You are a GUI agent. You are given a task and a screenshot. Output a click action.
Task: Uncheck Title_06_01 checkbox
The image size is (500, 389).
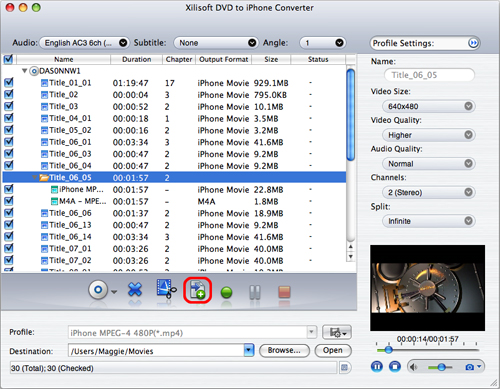[x=9, y=141]
